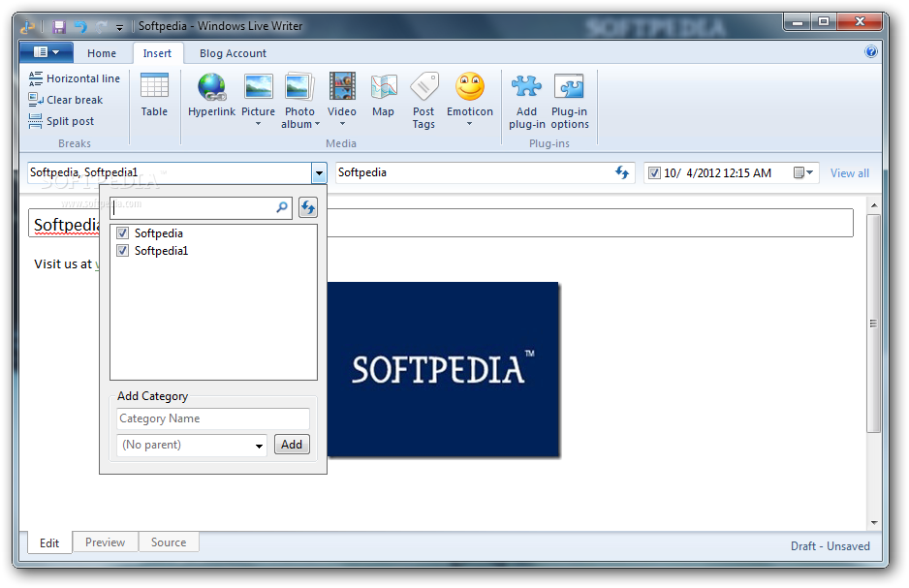Image resolution: width=909 pixels, height=588 pixels.
Task: Open the calendar picker icon
Action: click(803, 172)
